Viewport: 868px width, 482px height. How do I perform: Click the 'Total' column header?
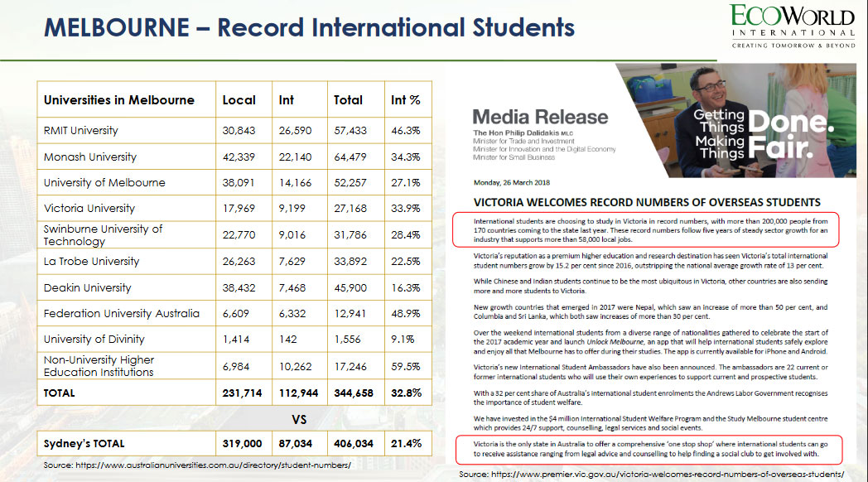[x=348, y=100]
